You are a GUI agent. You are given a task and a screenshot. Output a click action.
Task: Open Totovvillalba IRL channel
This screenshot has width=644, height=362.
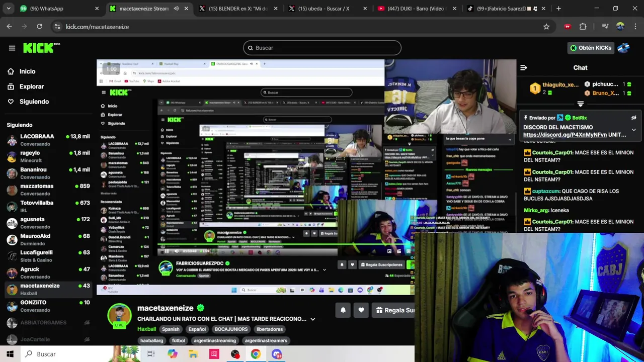[48, 206]
